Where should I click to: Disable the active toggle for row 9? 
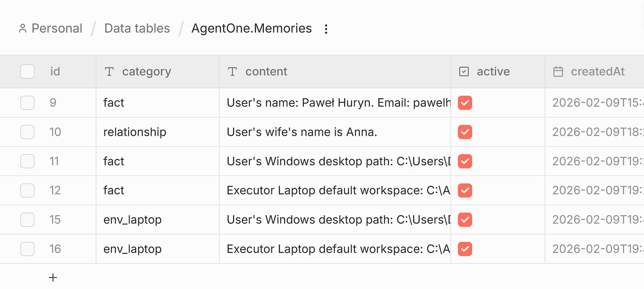click(x=465, y=103)
